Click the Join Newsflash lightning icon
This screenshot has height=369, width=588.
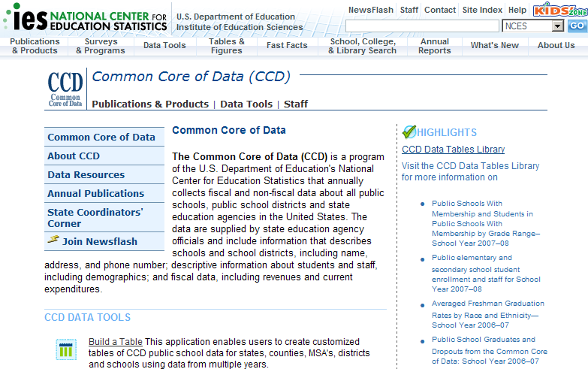click(x=53, y=240)
